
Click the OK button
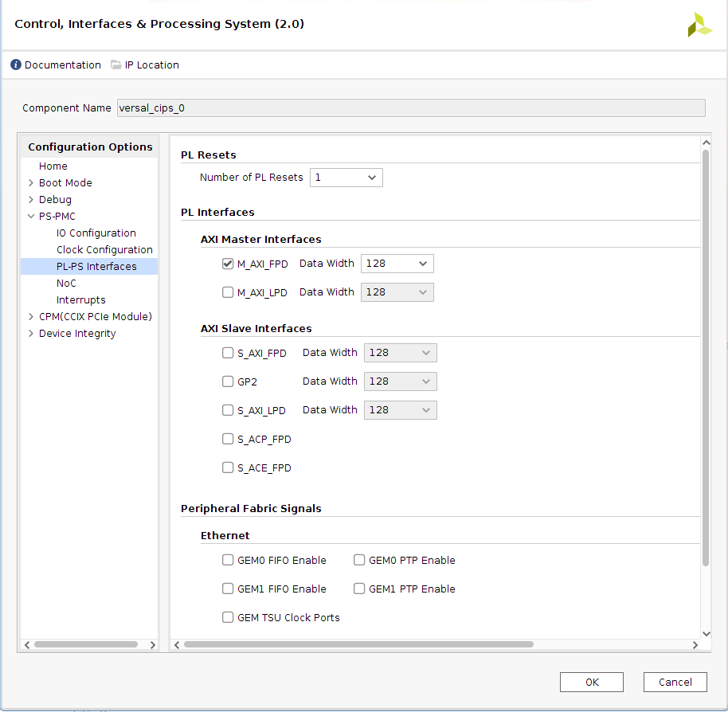click(x=592, y=682)
